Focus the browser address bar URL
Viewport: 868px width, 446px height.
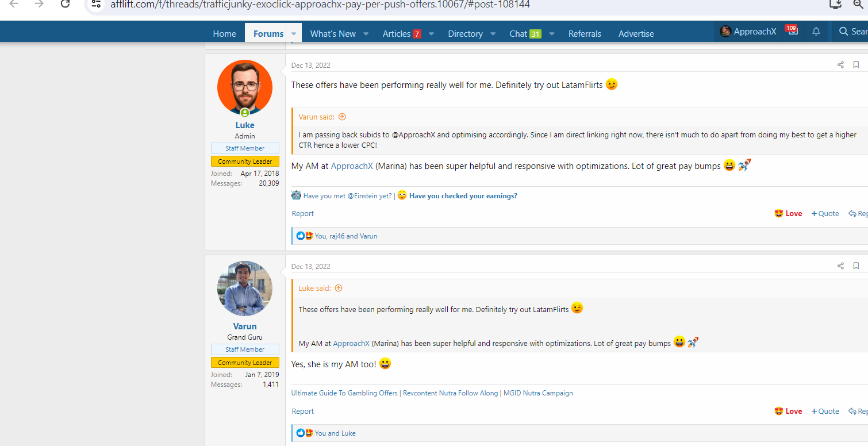click(320, 5)
